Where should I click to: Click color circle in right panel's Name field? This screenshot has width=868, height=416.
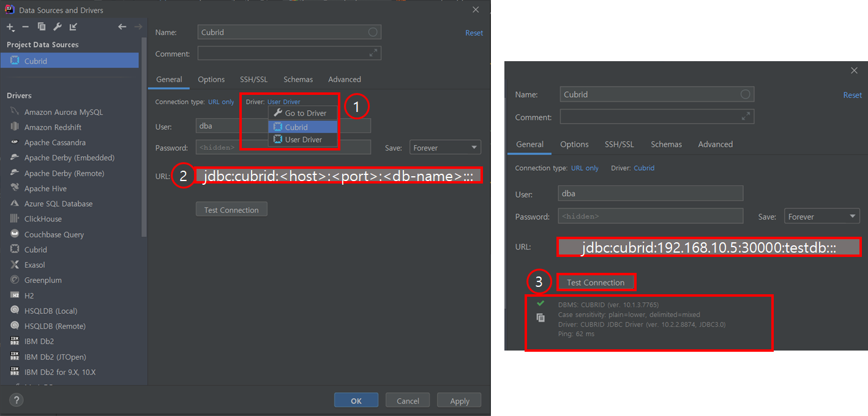click(x=745, y=94)
